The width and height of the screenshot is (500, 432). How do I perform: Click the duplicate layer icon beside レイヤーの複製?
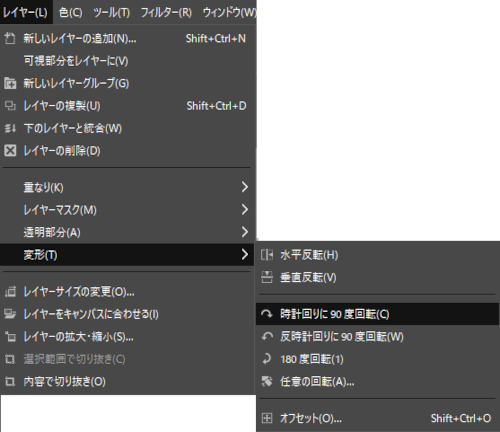10,106
